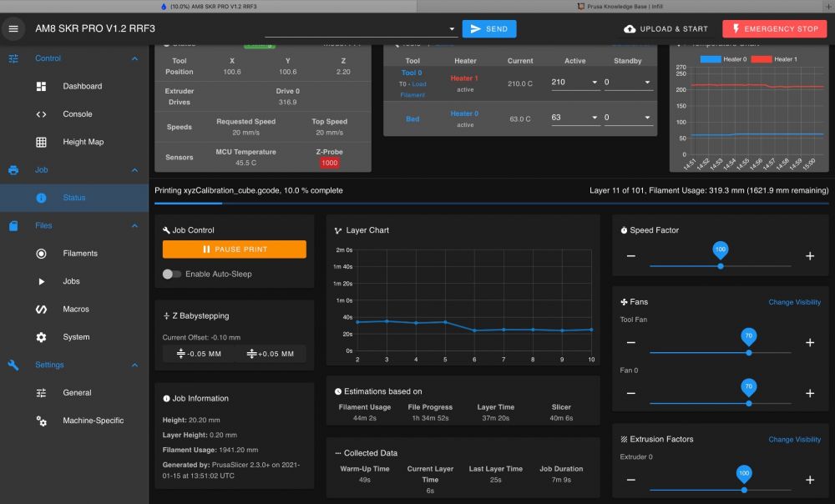Toggle Heater 1 legend in temperature chart

pos(774,59)
